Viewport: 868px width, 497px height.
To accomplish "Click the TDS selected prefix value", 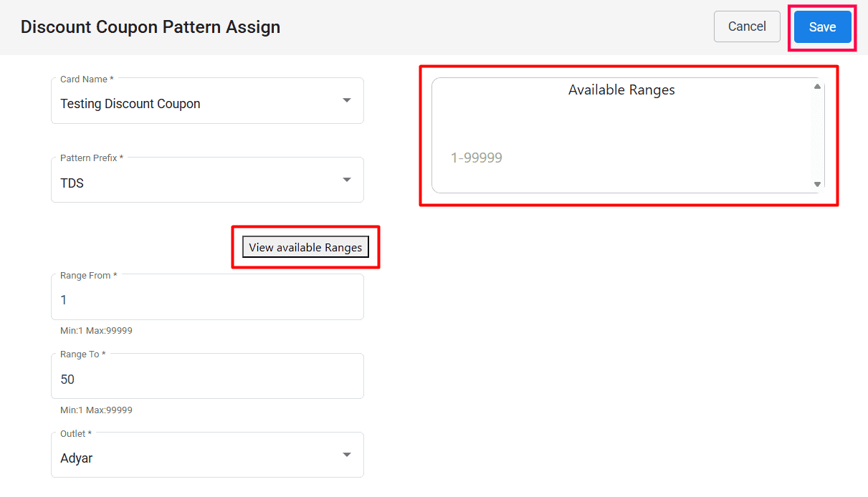I will (72, 183).
